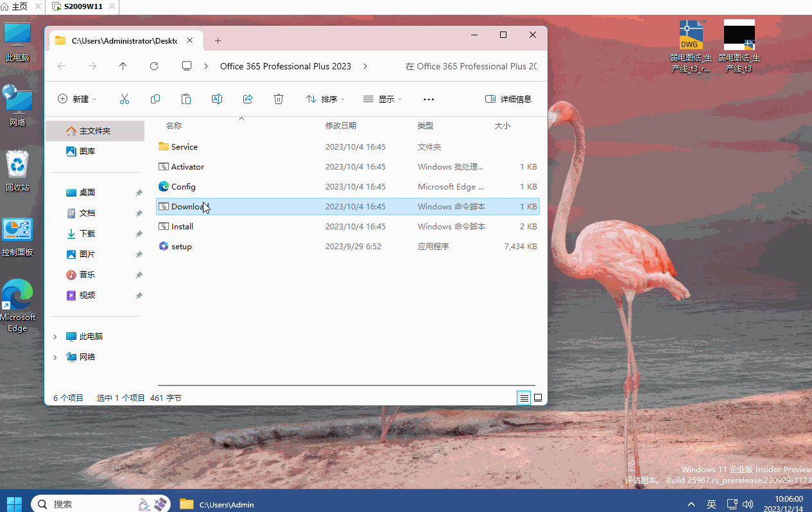This screenshot has width=812, height=512.
Task: Cut the selected file with scissors icon
Action: 125,99
